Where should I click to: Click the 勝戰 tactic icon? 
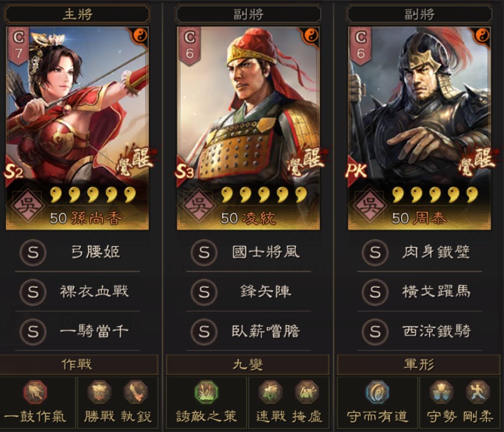pyautogui.click(x=100, y=392)
